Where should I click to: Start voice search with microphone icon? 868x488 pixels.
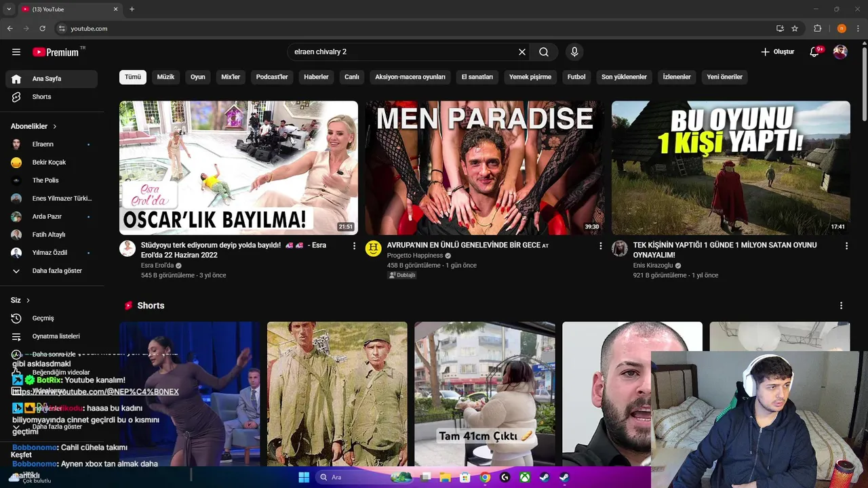click(x=574, y=52)
